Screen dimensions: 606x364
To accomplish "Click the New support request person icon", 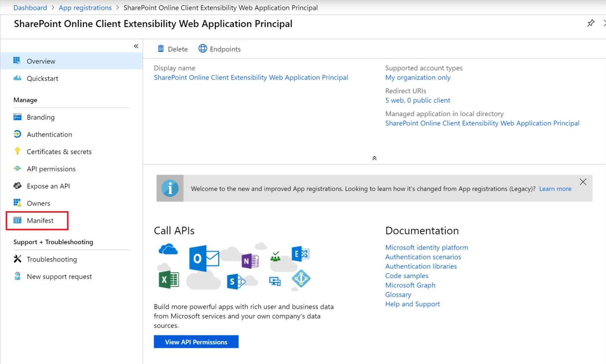I will coord(17,276).
